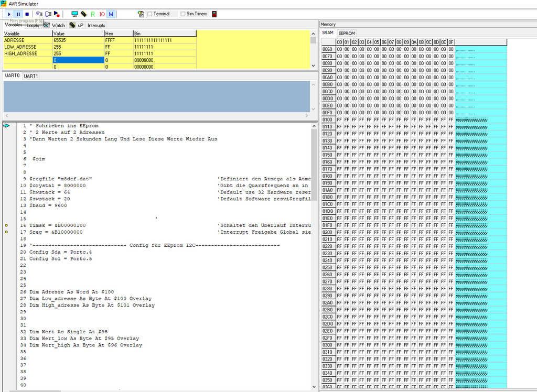Click the Step Over code icon

pyautogui.click(x=48, y=14)
